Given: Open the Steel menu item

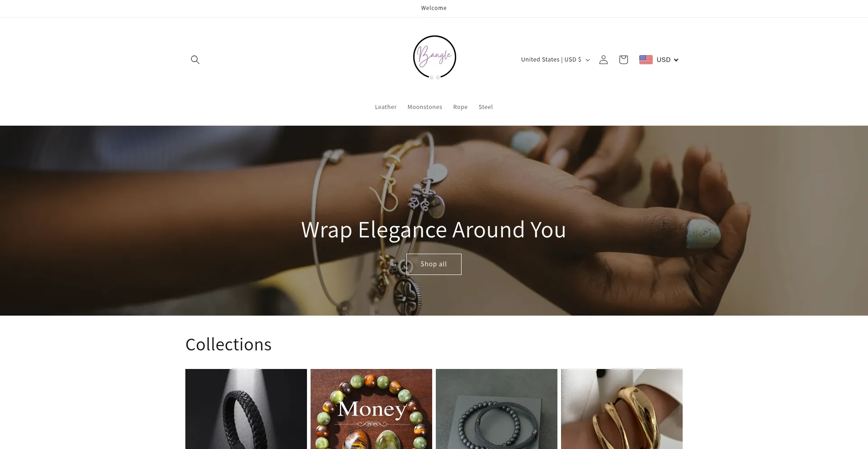Looking at the screenshot, I should (x=486, y=107).
